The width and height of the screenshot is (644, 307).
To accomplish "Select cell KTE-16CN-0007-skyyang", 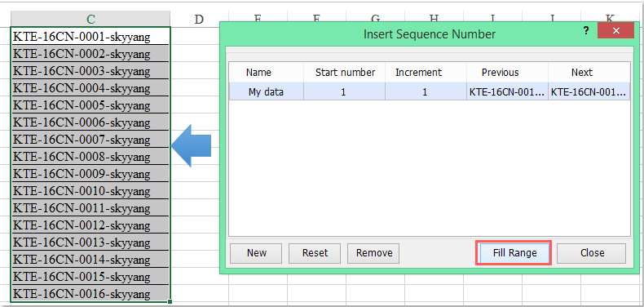I will [x=90, y=139].
